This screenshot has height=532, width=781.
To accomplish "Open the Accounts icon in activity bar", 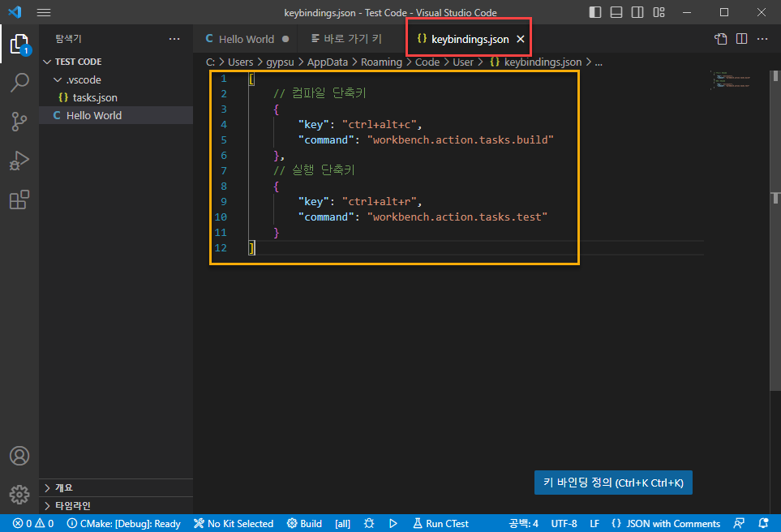I will pyautogui.click(x=19, y=456).
